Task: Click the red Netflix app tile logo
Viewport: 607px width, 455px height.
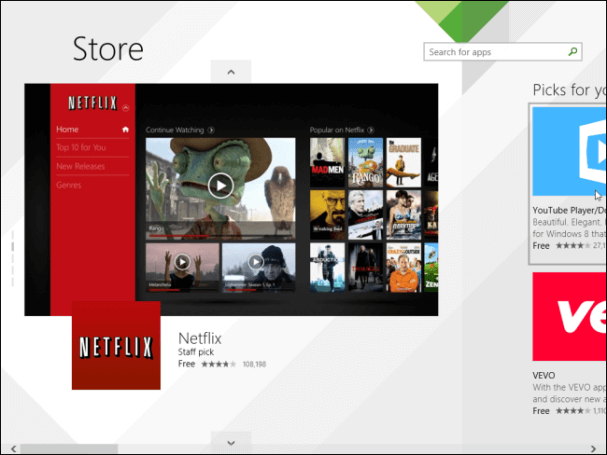Action: click(116, 345)
